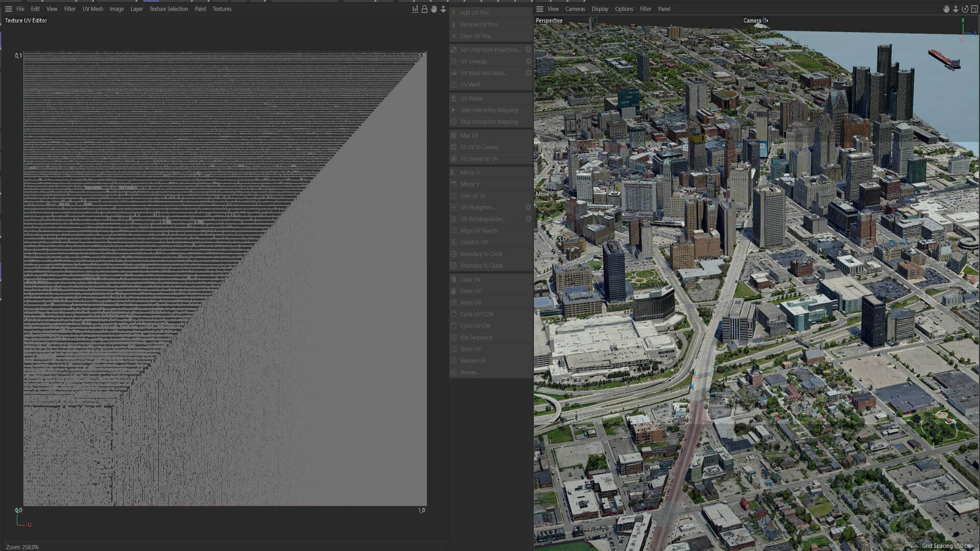Select the pan hand icon in UV editor
The image size is (980, 551).
(434, 9)
